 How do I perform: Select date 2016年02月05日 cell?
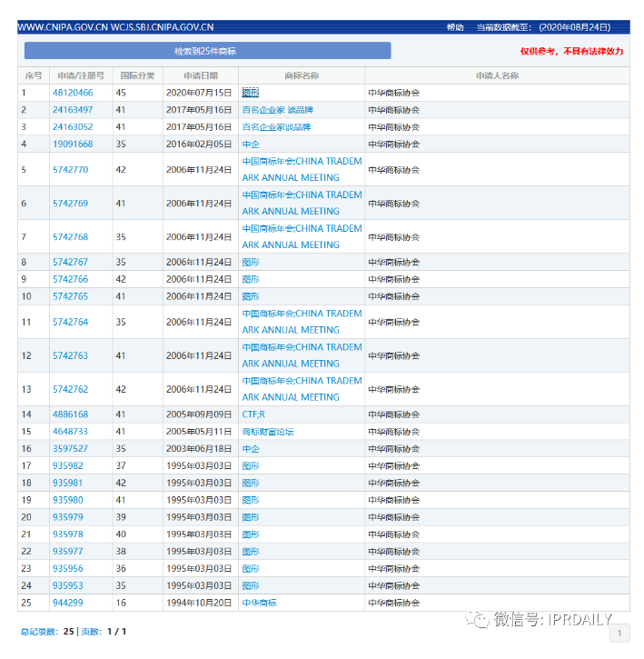click(x=199, y=145)
